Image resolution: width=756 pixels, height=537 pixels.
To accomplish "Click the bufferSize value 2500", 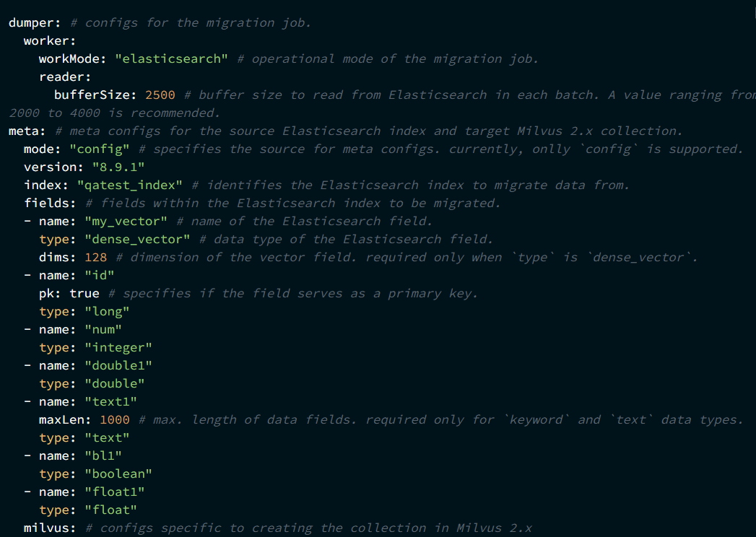I will tap(160, 95).
